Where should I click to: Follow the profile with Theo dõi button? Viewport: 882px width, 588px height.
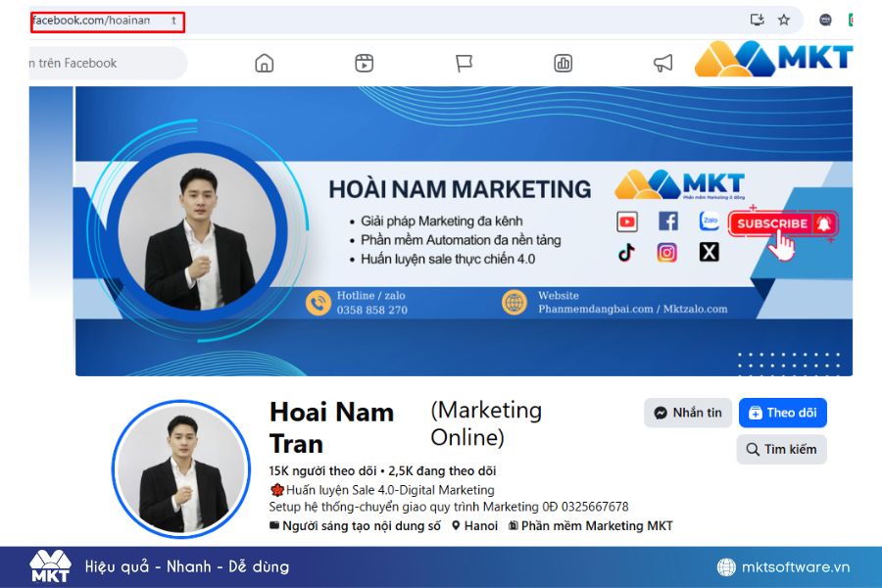pyautogui.click(x=782, y=413)
